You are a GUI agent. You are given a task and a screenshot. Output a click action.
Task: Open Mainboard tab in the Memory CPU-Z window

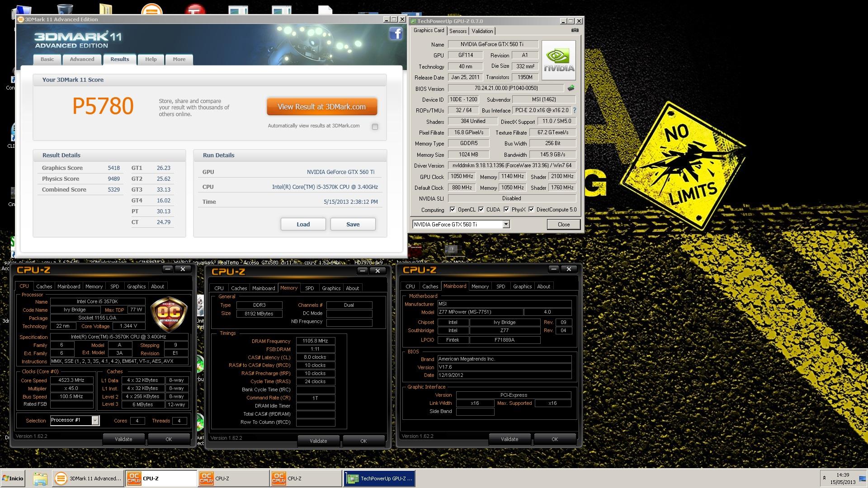point(264,288)
